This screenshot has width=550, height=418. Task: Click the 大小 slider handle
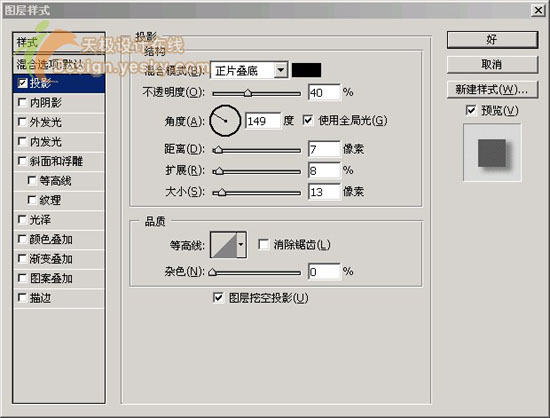(222, 192)
